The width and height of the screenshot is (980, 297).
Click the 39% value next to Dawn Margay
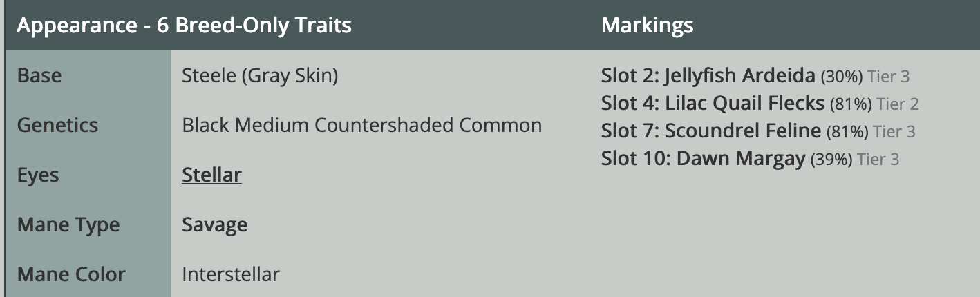(x=831, y=160)
